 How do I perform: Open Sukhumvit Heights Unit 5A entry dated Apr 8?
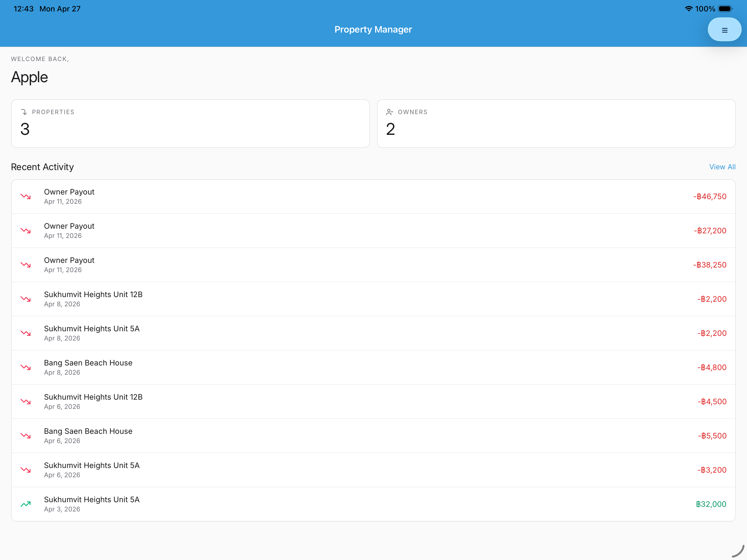[373, 333]
